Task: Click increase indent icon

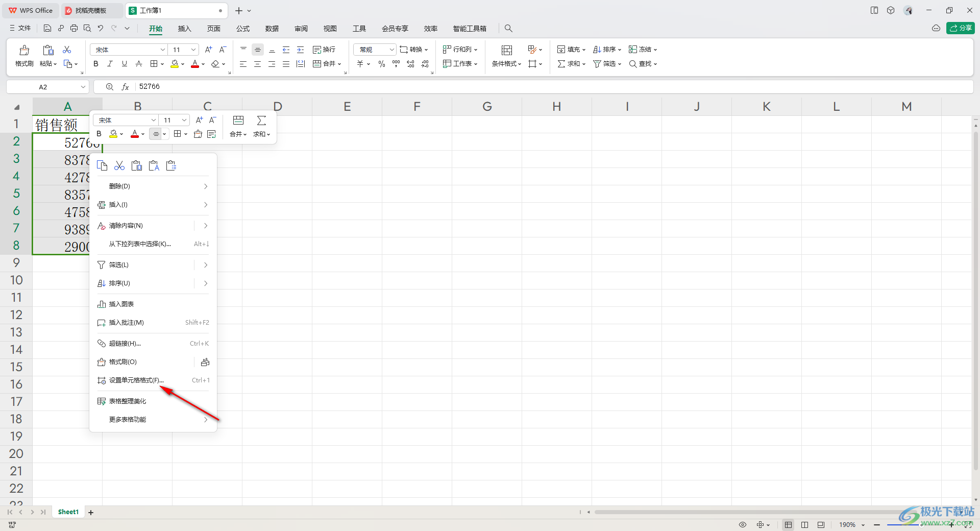Action: click(301, 50)
